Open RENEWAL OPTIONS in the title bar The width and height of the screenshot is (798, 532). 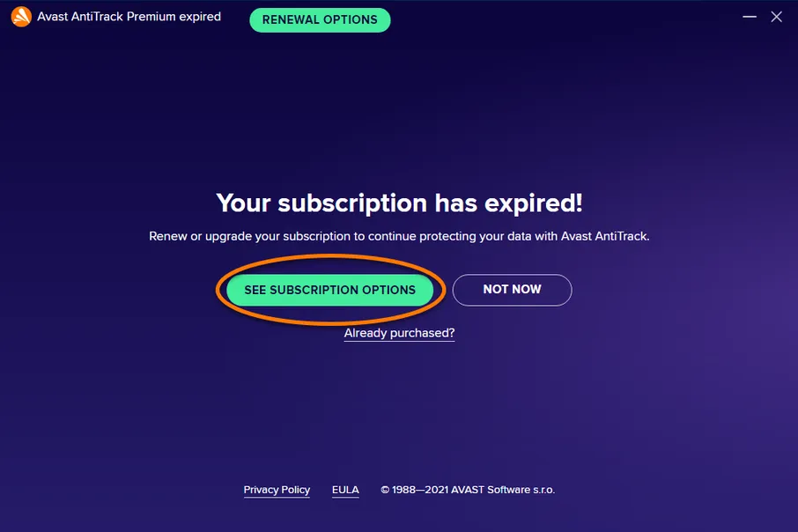pyautogui.click(x=320, y=20)
